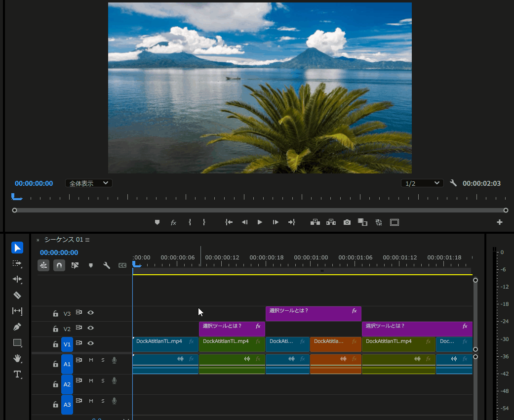
Task: Select the Track Select Forward tool
Action: [x=17, y=264]
